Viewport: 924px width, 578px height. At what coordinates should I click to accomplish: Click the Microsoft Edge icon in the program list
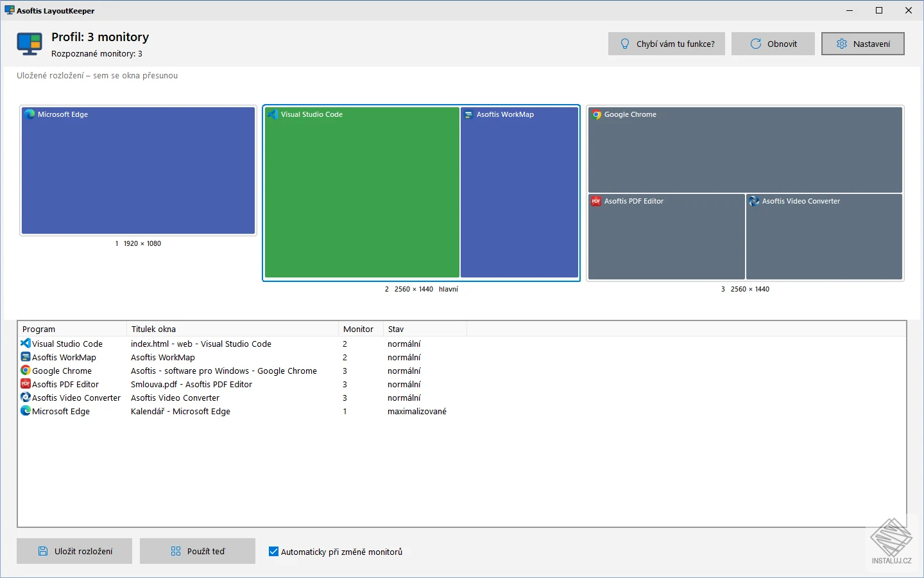(x=26, y=411)
